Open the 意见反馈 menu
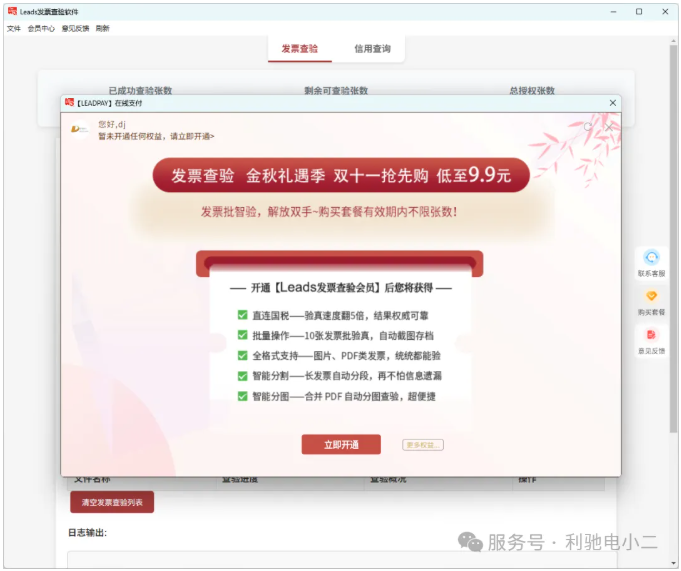Screen dimensions: 681x571 [x=75, y=29]
